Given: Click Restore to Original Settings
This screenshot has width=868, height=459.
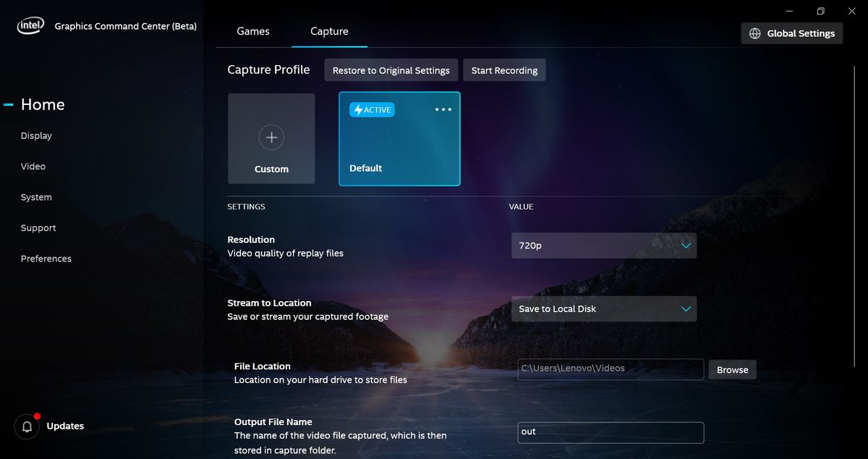Looking at the screenshot, I should tap(391, 70).
